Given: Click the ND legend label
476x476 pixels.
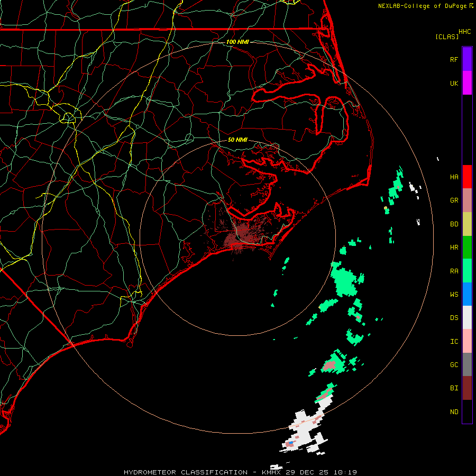Looking at the screenshot, I should (454, 412).
